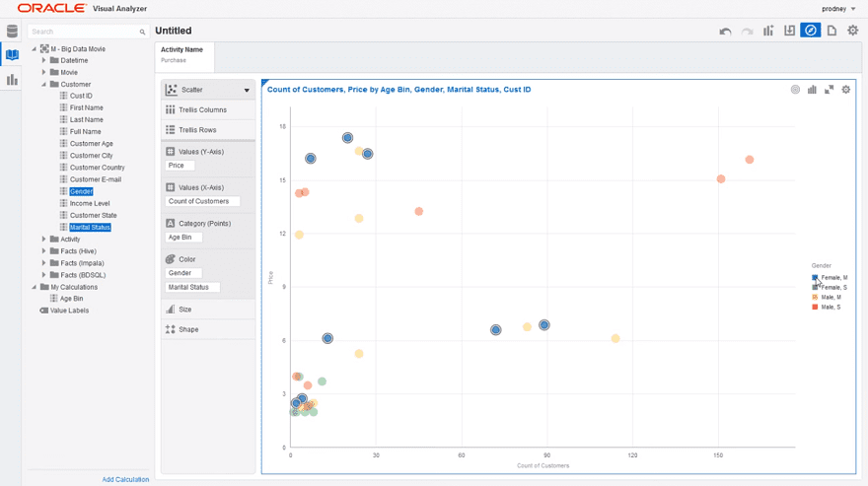Viewport: 868px width, 486px height.
Task: Click the import data icon in toolbar
Action: click(789, 31)
